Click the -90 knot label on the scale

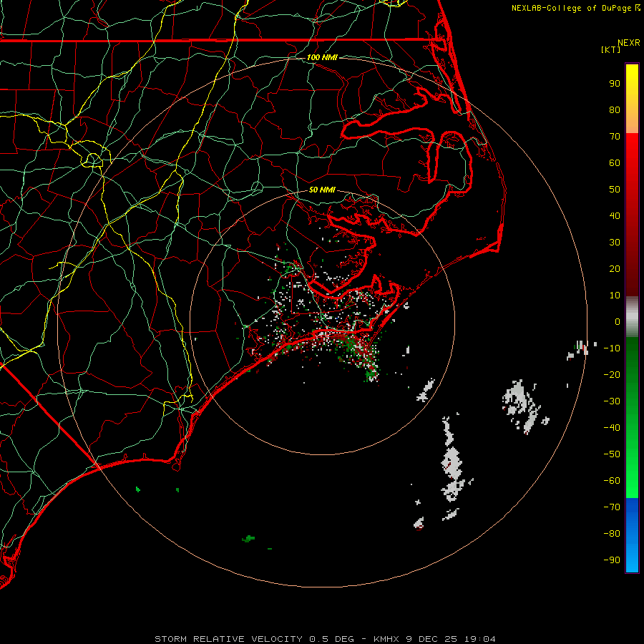612,560
